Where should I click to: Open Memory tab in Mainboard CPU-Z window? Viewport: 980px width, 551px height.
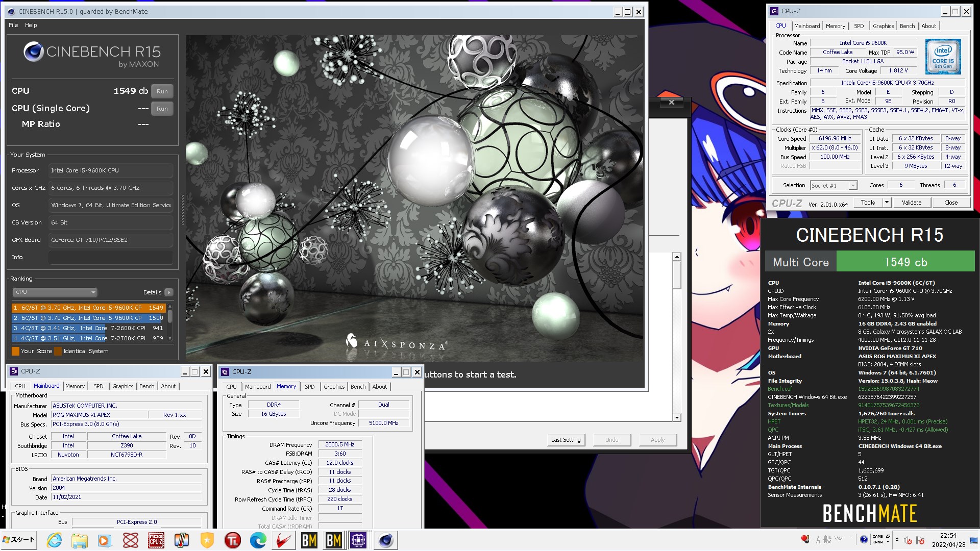pos(75,386)
